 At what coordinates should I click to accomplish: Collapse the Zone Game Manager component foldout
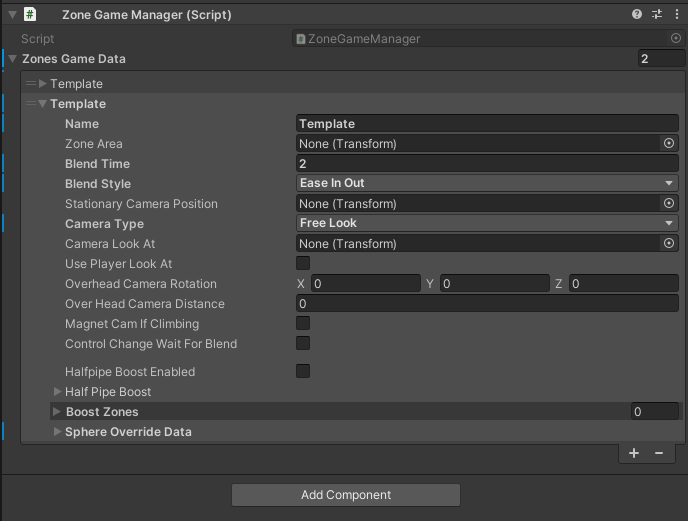tap(12, 14)
